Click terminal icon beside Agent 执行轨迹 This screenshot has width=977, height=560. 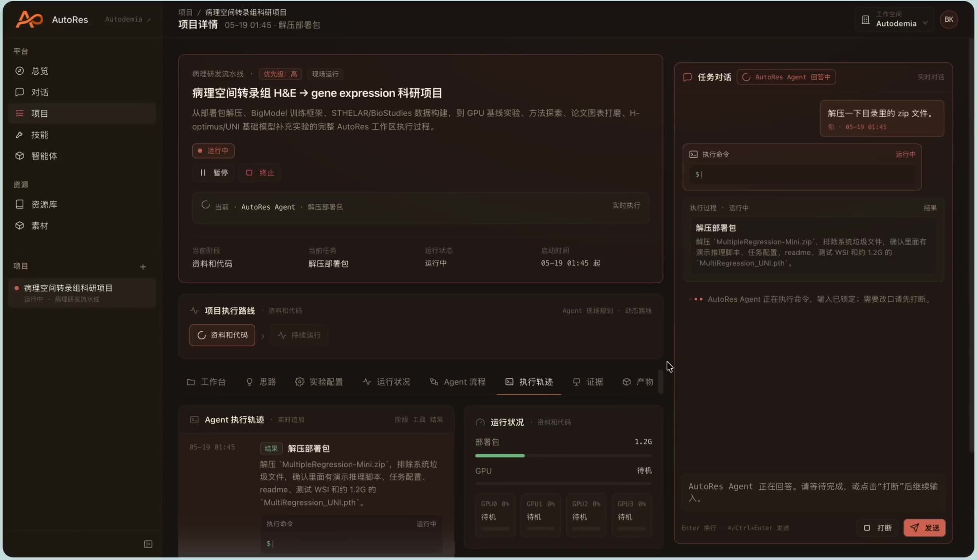194,420
